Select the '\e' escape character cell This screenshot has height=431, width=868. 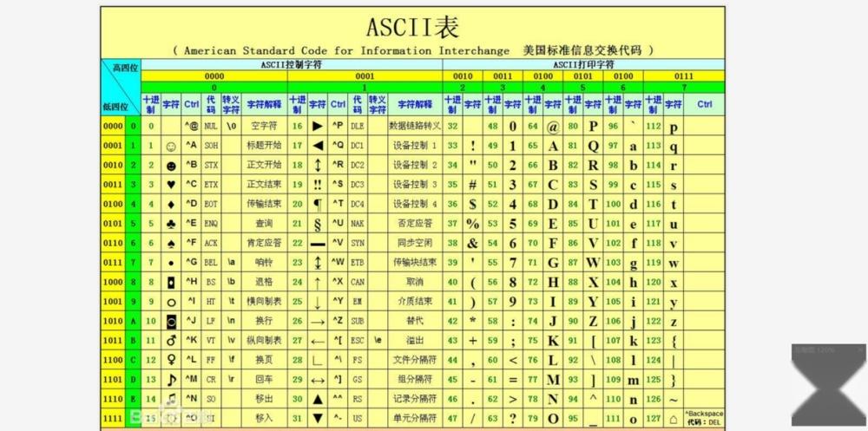[378, 340]
